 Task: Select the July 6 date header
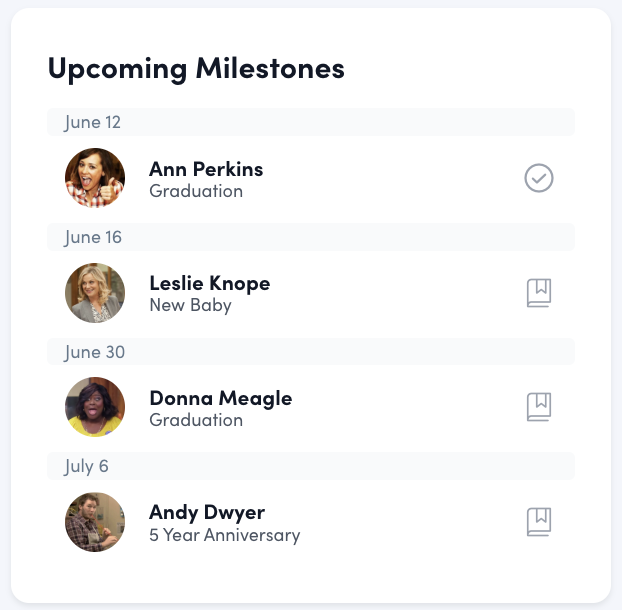(87, 466)
